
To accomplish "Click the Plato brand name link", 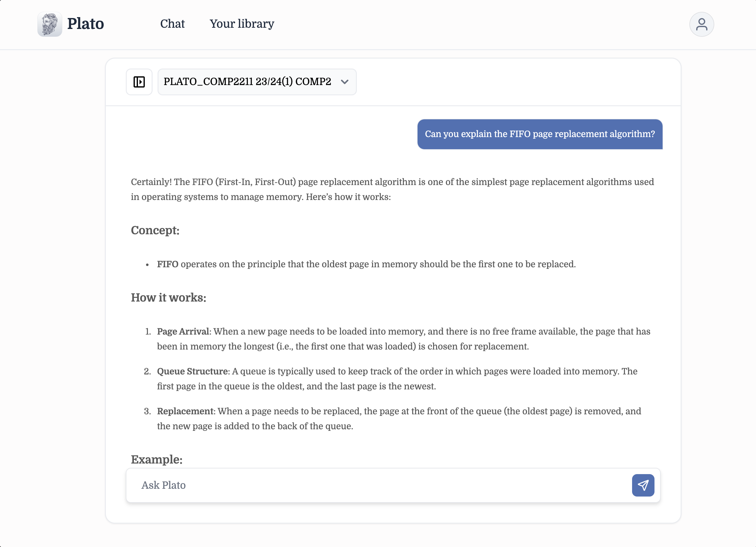I will pyautogui.click(x=86, y=24).
